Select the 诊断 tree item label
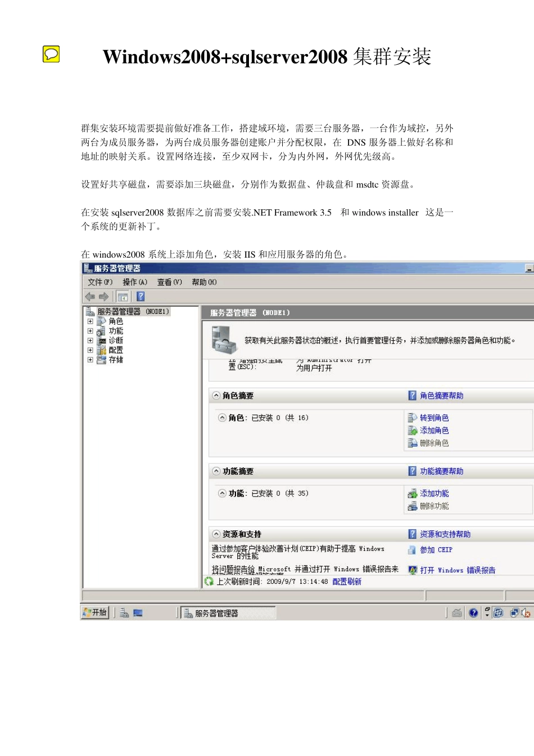This screenshot has height=756, width=534. point(116,340)
